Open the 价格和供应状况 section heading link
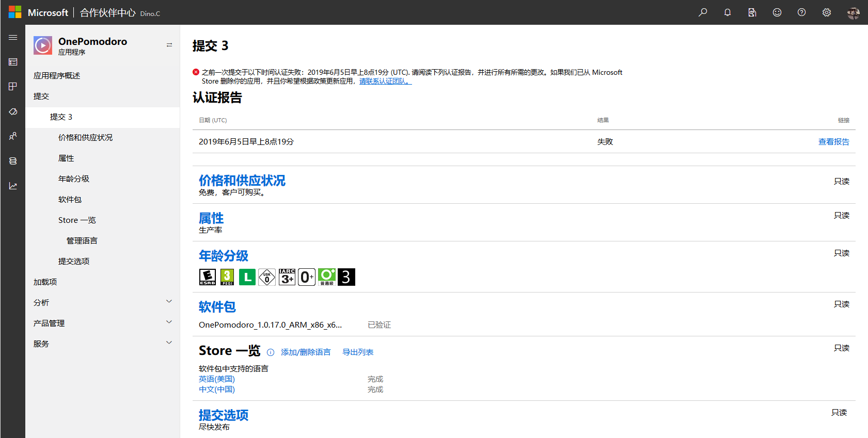Image resolution: width=868 pixels, height=438 pixels. 242,181
